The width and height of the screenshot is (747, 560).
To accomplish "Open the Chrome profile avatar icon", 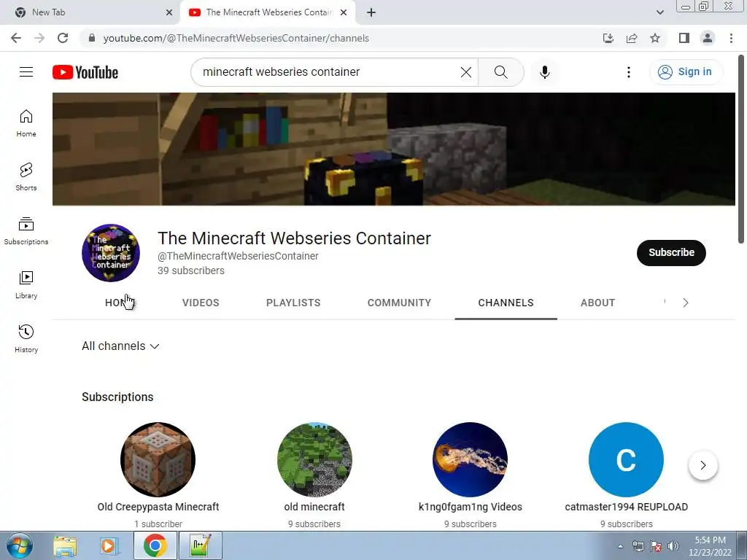I will click(708, 38).
